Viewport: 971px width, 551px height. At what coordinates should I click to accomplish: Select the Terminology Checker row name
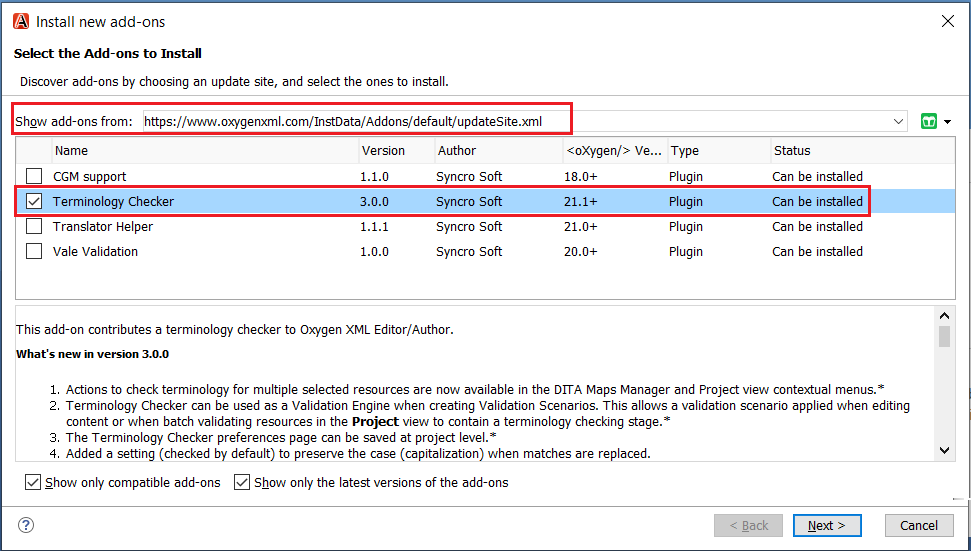click(113, 202)
